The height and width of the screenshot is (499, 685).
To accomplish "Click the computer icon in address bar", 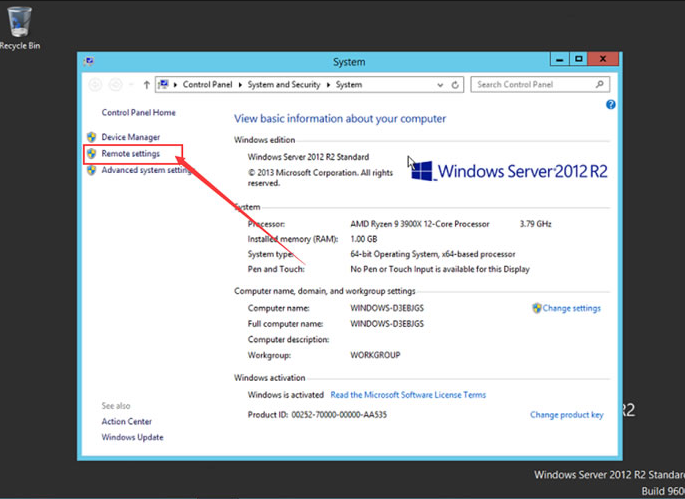I will [x=164, y=85].
